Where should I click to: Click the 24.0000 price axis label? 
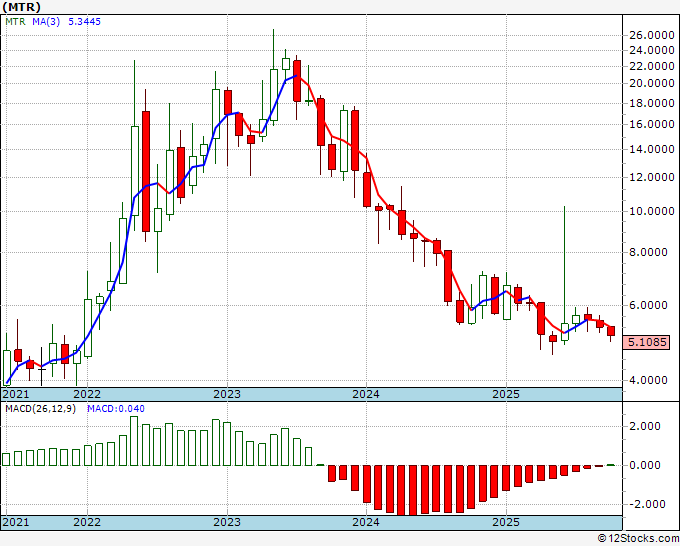click(652, 51)
